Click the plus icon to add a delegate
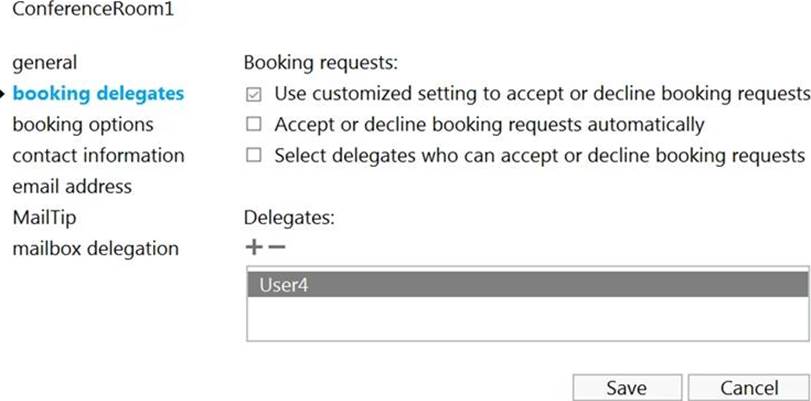The height and width of the screenshot is (401, 811). point(252,248)
